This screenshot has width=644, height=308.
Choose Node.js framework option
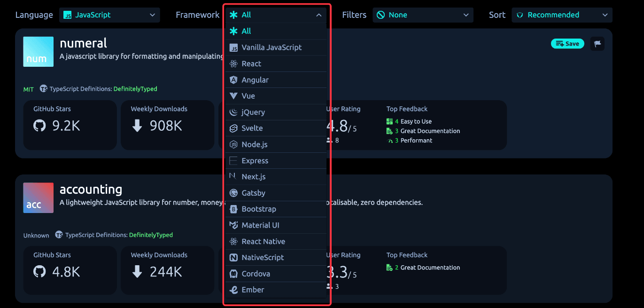276,144
